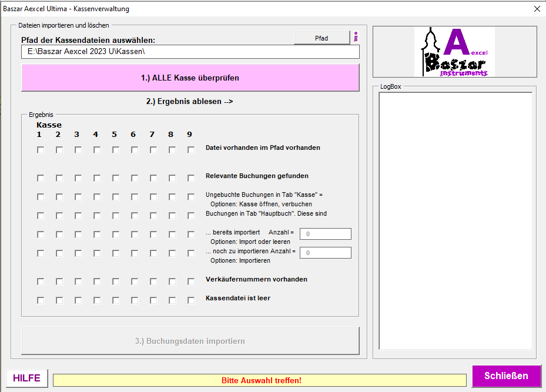Toggle Kasse 4 'Ungebuchte Buchungen in Tab Kasse' checkbox
Image resolution: width=546 pixels, height=392 pixels.
[x=97, y=197]
